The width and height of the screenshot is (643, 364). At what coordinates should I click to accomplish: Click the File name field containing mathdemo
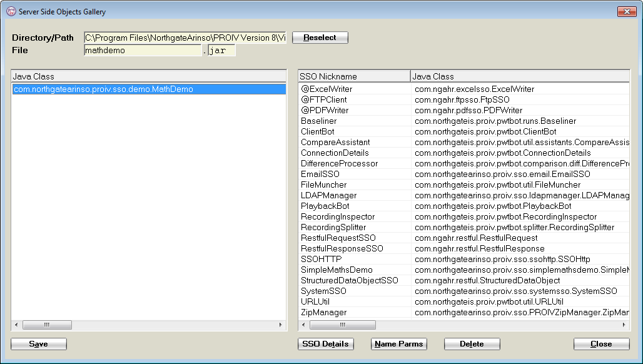143,51
